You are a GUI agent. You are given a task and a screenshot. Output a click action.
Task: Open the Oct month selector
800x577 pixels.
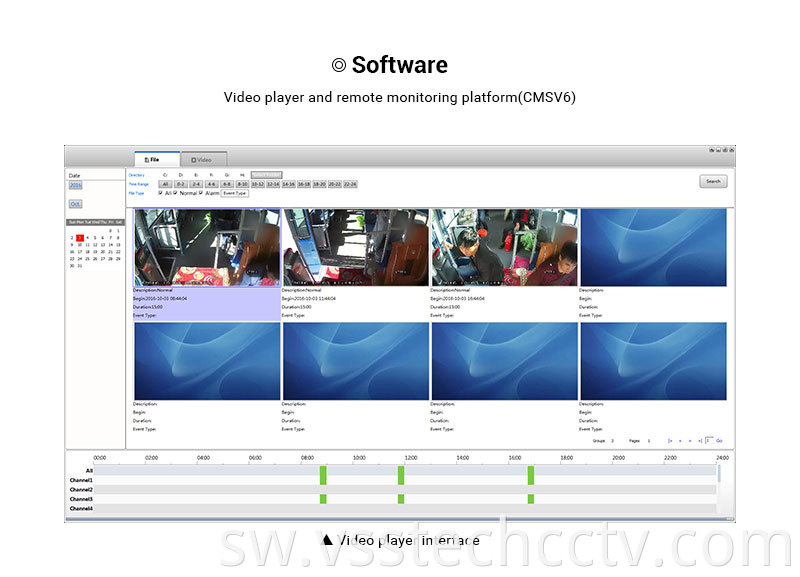tap(75, 204)
